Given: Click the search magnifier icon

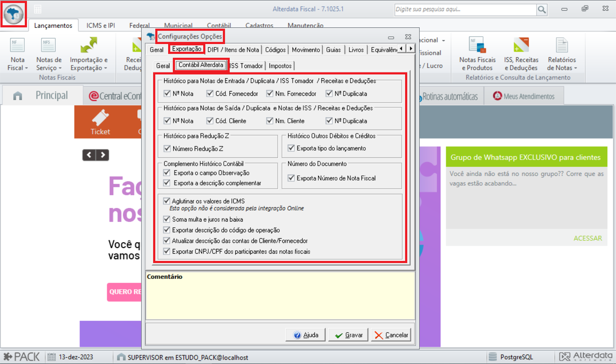Looking at the screenshot, I should click(542, 9).
